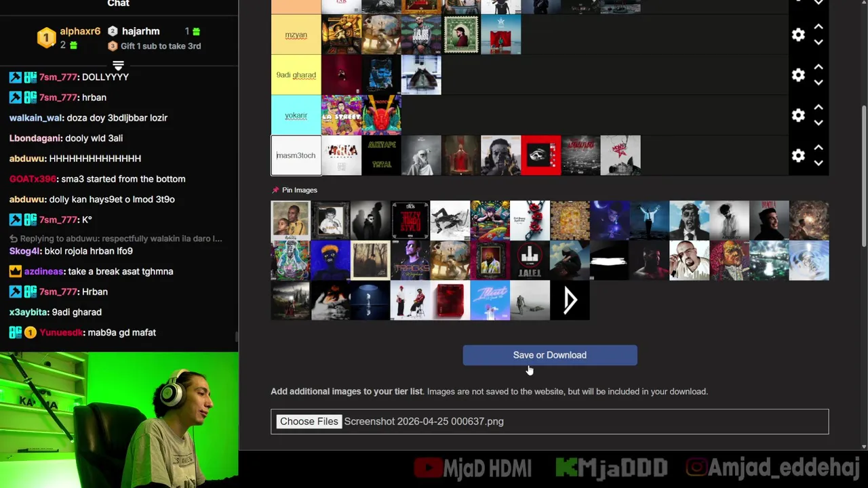The image size is (868, 488).
Task: Select the TRACKS cover in the image pool
Action: point(410,260)
